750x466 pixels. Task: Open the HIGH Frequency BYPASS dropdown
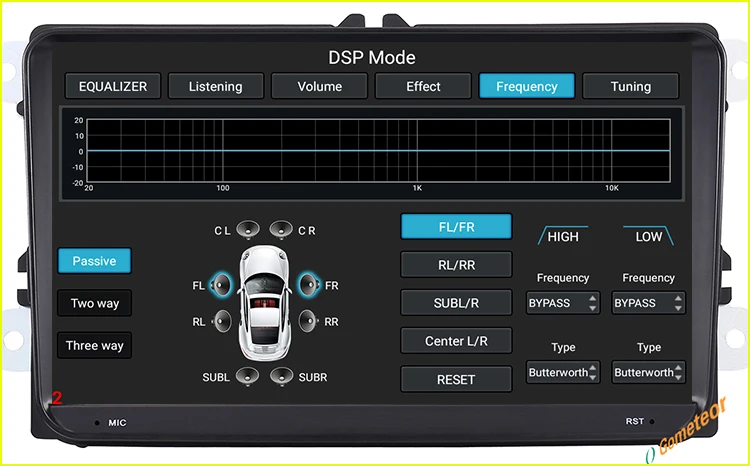563,303
